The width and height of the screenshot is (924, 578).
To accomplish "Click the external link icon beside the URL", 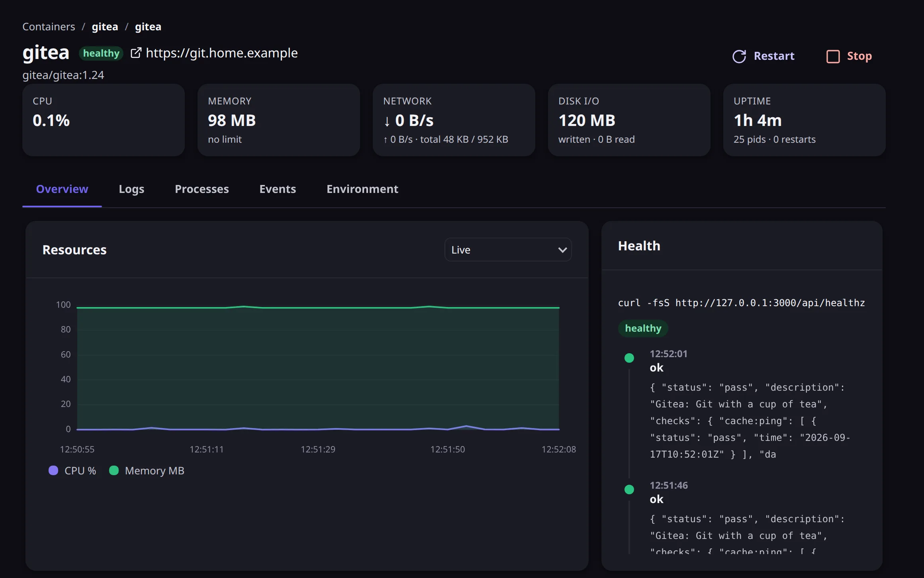I will click(136, 53).
